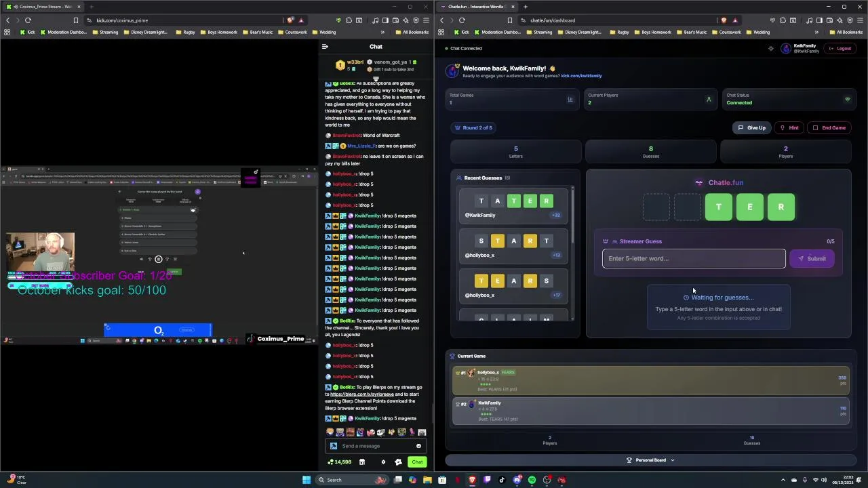Image resolution: width=868 pixels, height=488 pixels.
Task: Open the Windows Start button
Action: point(307,480)
